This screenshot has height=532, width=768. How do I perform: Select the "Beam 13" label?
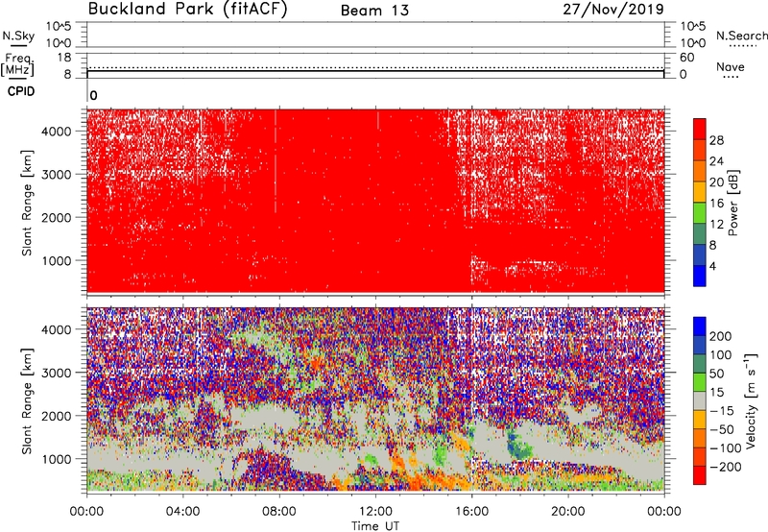[x=374, y=11]
